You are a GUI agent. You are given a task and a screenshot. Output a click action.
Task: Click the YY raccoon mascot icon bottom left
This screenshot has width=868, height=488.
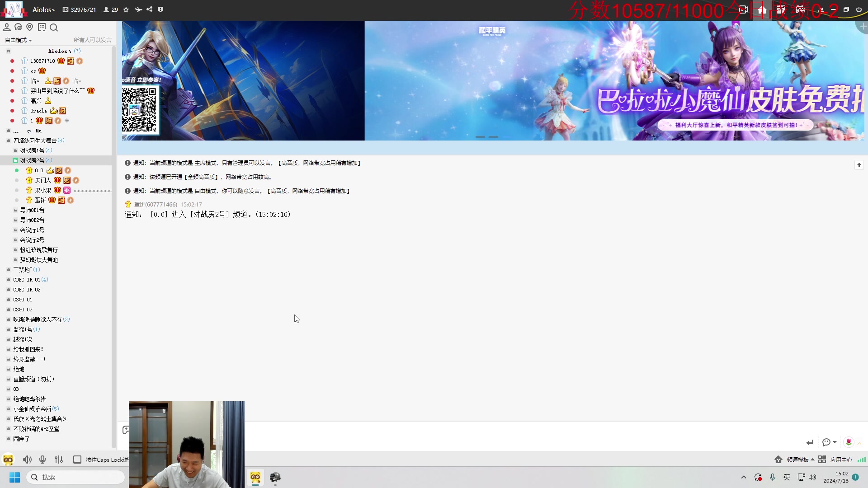point(8,460)
